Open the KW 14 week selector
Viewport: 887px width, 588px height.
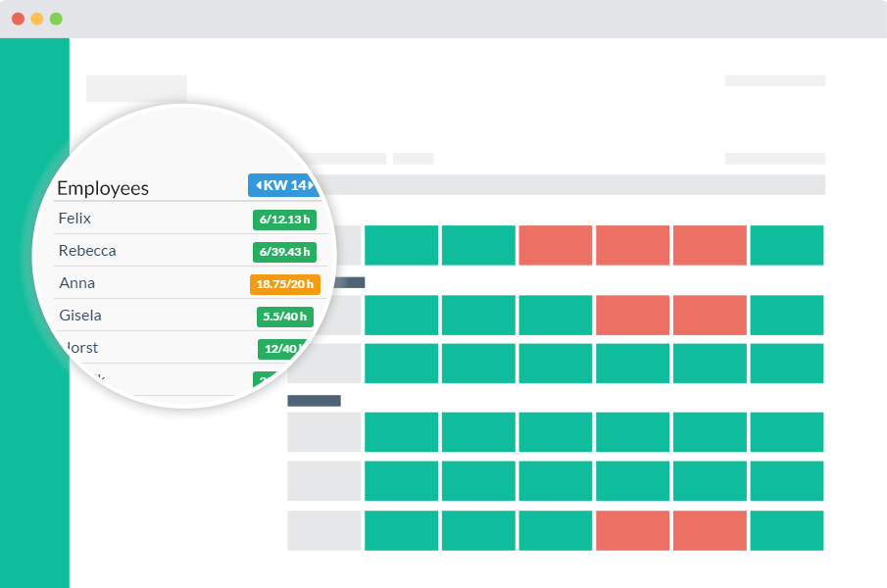(x=284, y=186)
